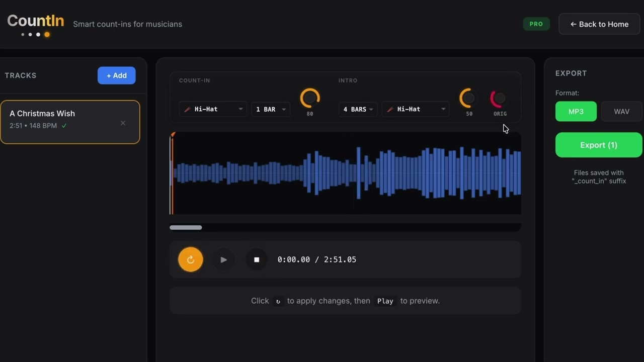Open the 1 BAR length dropdown
The height and width of the screenshot is (362, 644).
271,109
